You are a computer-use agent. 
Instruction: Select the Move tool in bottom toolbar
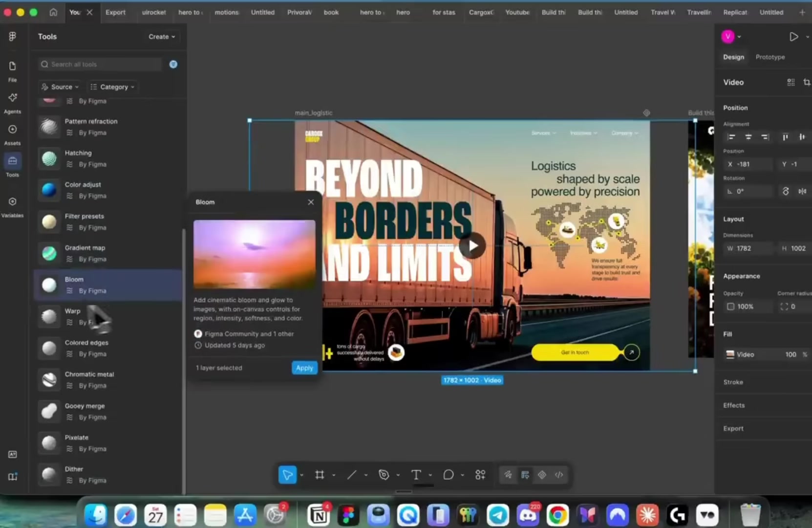coord(287,475)
